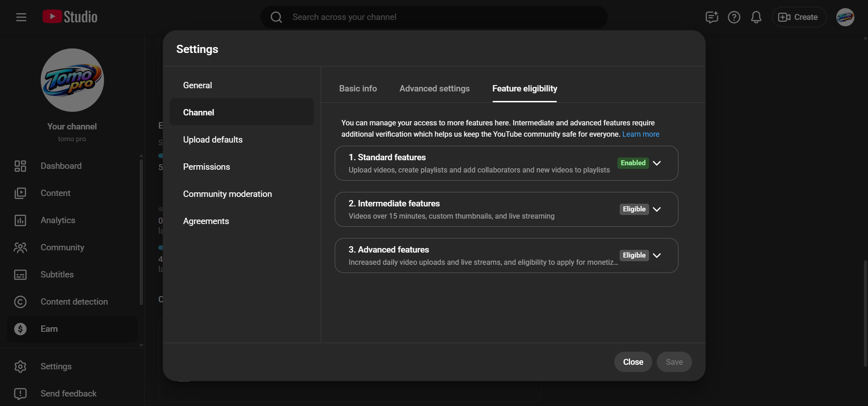This screenshot has width=868, height=406.
Task: Click the Analytics sidebar icon
Action: pos(20,220)
